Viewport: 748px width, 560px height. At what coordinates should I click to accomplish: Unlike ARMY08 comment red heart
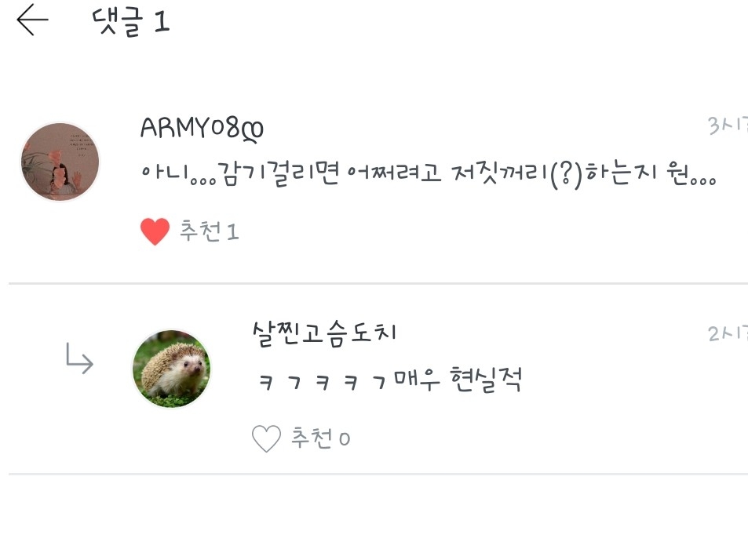tap(155, 231)
